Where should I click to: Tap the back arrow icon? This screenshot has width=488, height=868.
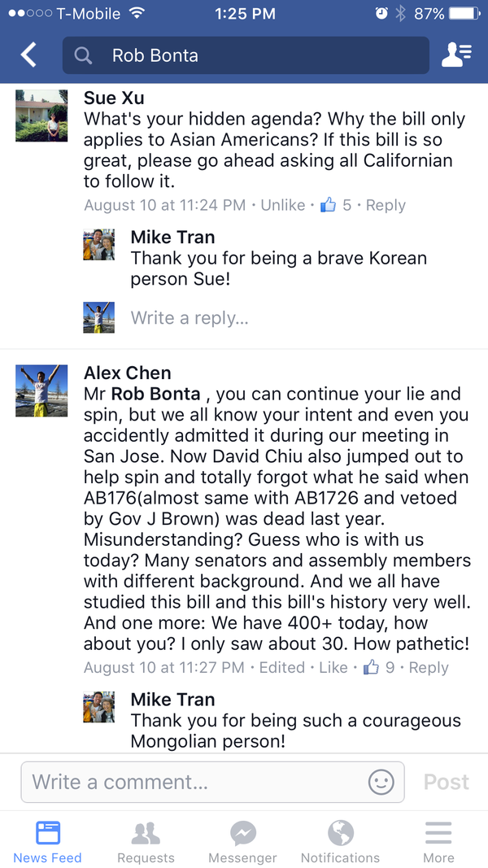(29, 55)
